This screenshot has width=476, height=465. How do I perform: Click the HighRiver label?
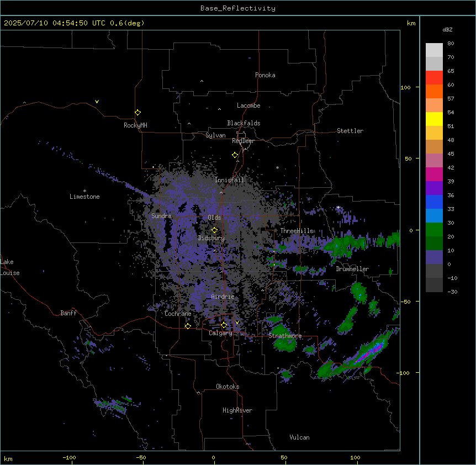237,410
